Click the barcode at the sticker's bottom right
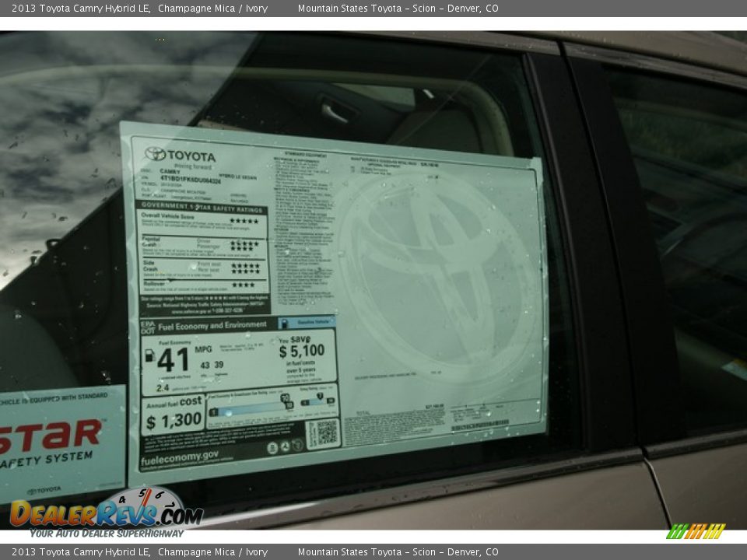The width and height of the screenshot is (747, 560). point(480,425)
